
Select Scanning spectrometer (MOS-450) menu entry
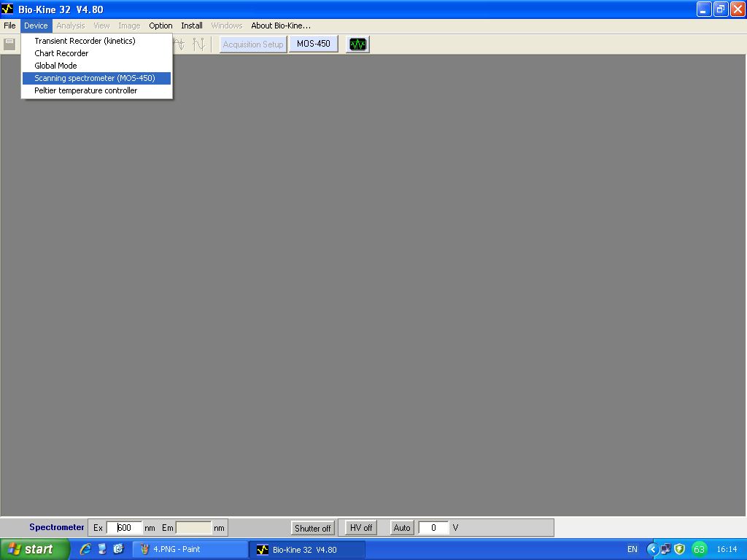coord(95,78)
